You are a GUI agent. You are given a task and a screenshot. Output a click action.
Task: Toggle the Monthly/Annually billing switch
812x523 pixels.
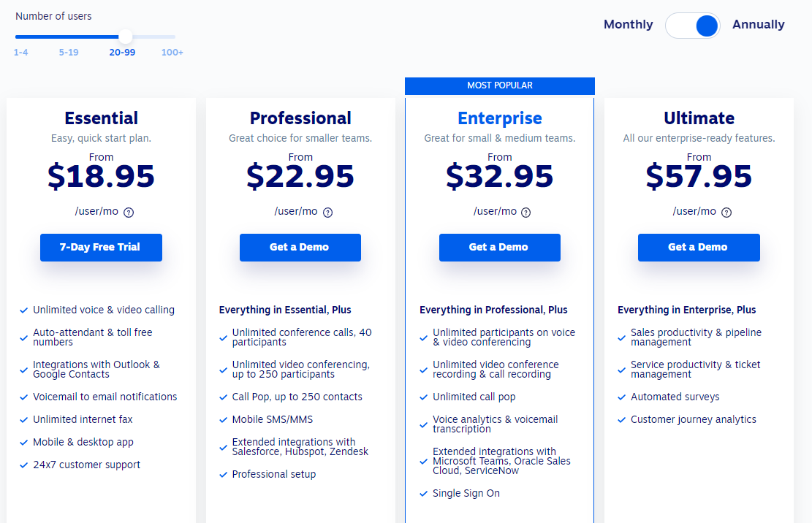[x=693, y=26]
